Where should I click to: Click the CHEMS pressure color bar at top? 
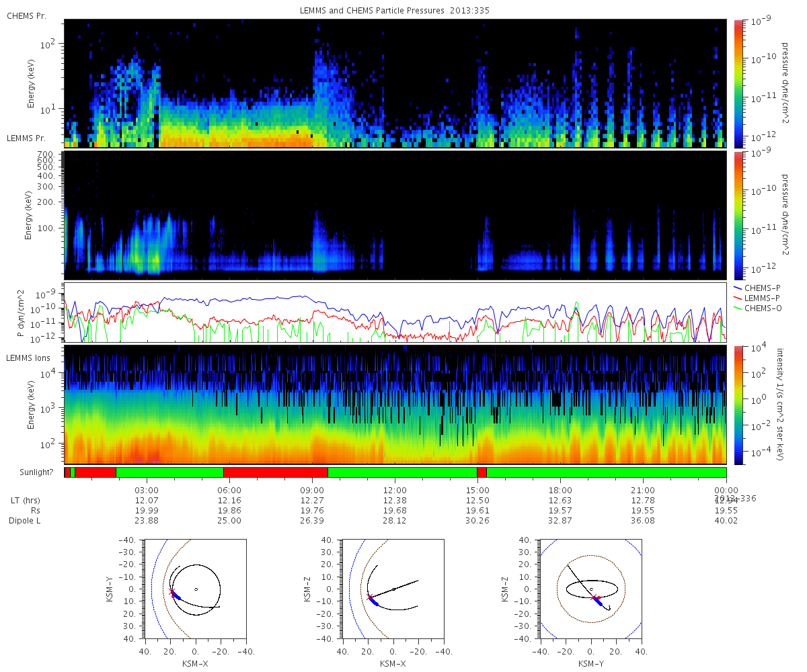[x=738, y=83]
